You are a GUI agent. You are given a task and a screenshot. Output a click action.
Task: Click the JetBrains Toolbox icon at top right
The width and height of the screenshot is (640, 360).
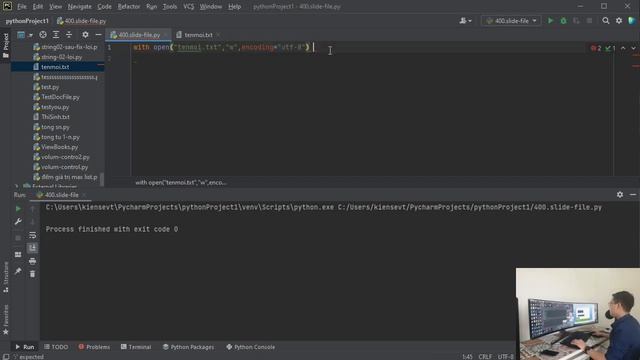[632, 20]
